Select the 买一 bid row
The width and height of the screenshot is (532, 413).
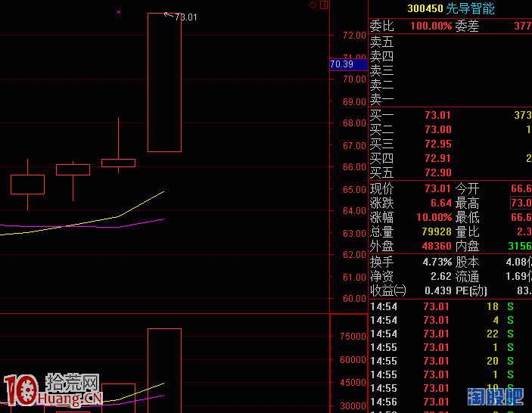450,116
